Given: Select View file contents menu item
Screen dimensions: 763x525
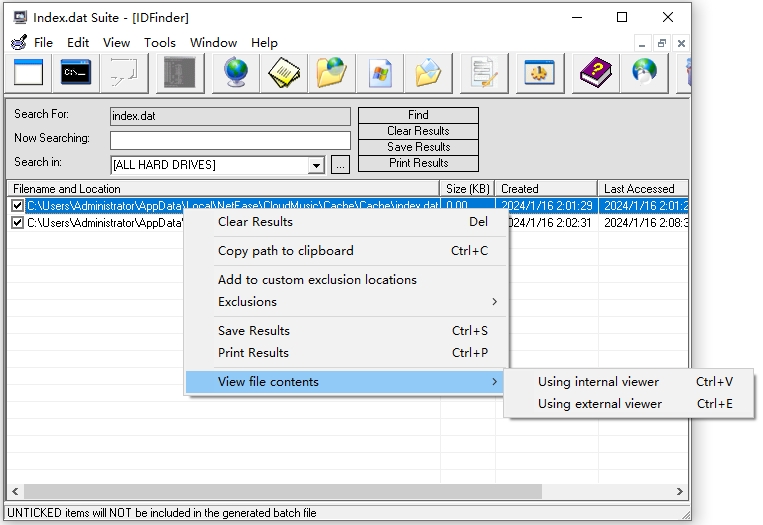Looking at the screenshot, I should click(x=346, y=382).
